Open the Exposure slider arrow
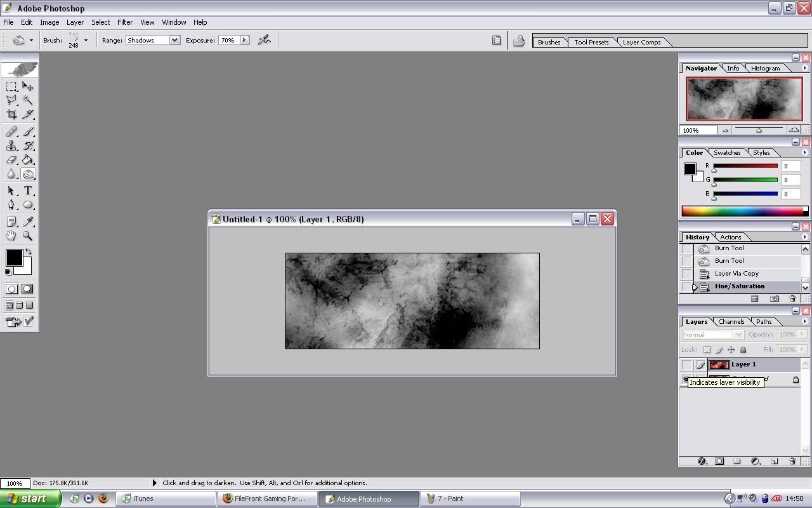Screen dimensions: 812x508 244,40
